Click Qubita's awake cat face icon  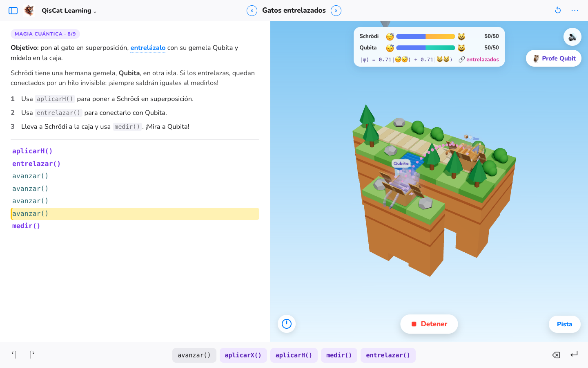461,48
